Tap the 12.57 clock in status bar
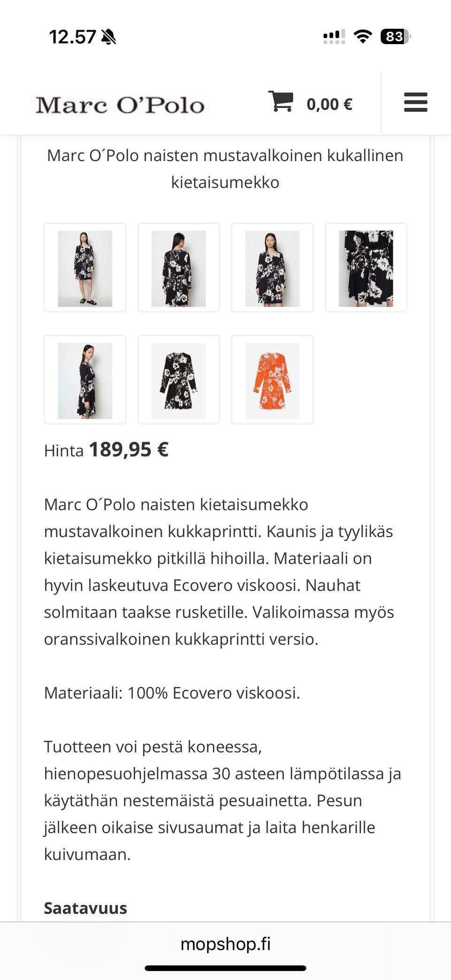Screen dimensions: 451x980 coord(72,37)
